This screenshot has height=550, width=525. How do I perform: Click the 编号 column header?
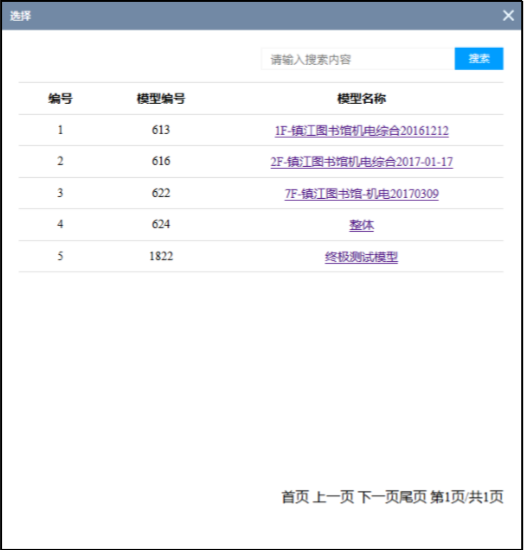60,99
